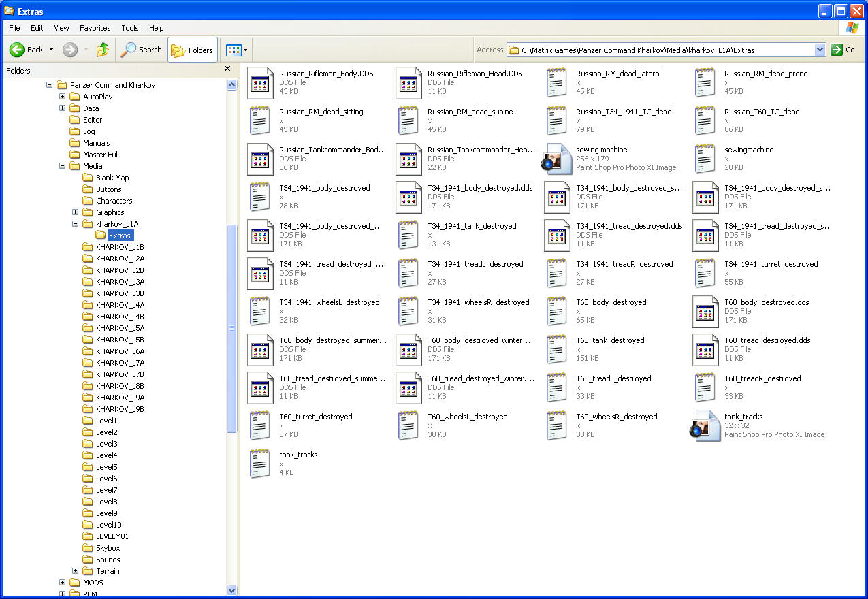This screenshot has width=868, height=599.
Task: Select the Russian_RM_dead_prone file icon
Action: point(705,82)
